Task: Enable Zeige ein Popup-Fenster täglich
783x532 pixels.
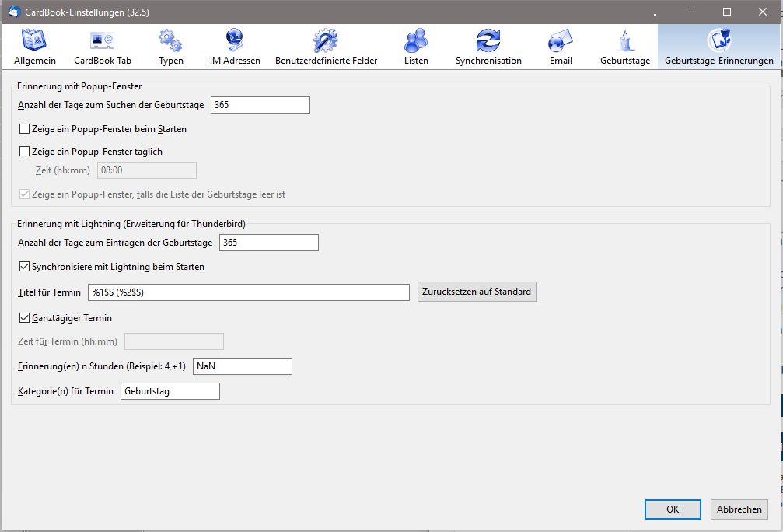Action: [25, 152]
